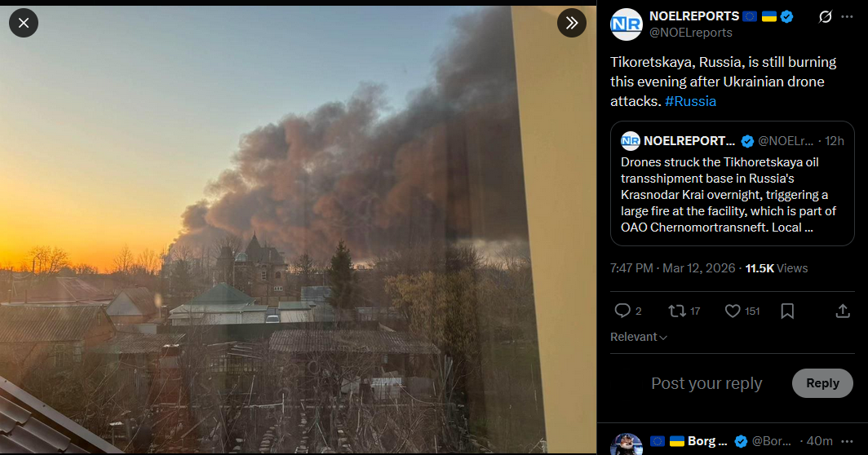Bookmark the post with the bookmark icon
The image size is (868, 455).
click(787, 311)
